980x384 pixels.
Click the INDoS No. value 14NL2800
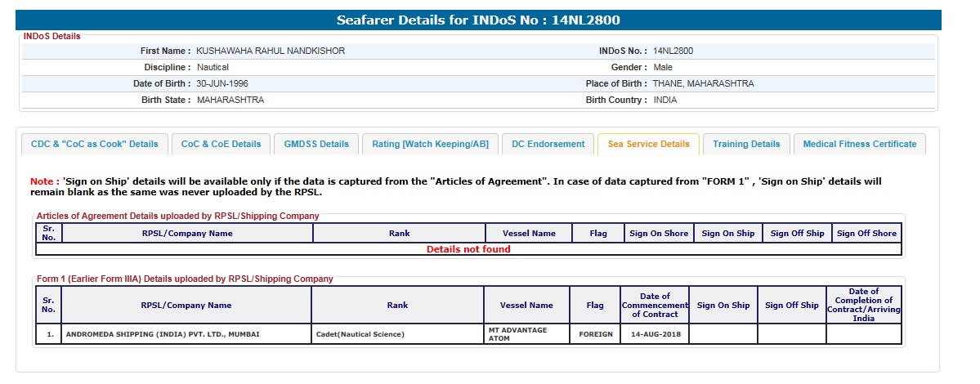673,51
